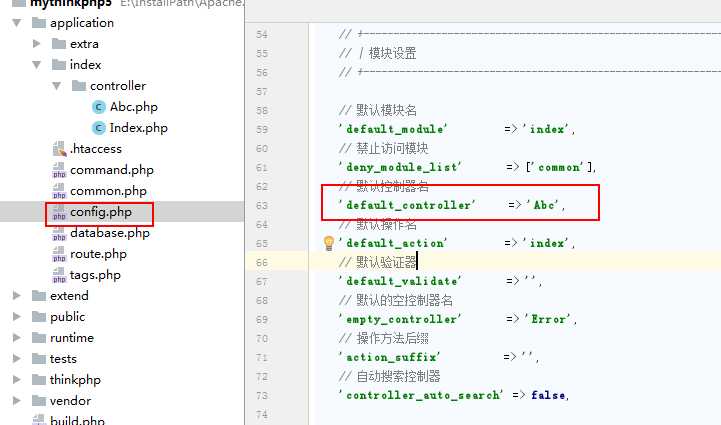Collapse the index folder arrow
721x425 pixels.
pyautogui.click(x=37, y=65)
